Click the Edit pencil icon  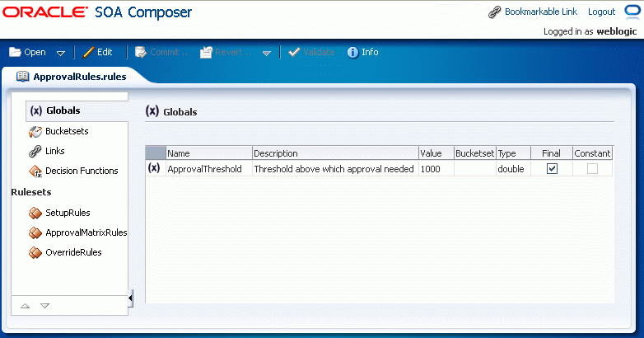pos(88,52)
